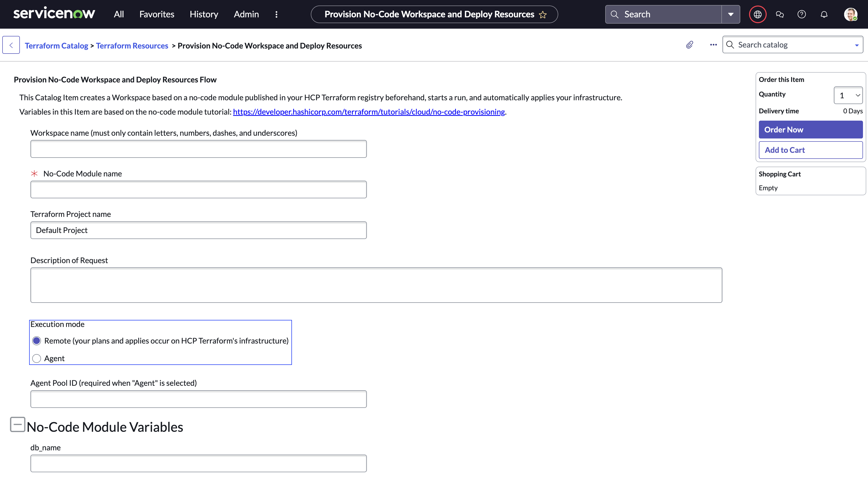
Task: Open the History menu
Action: (x=204, y=15)
